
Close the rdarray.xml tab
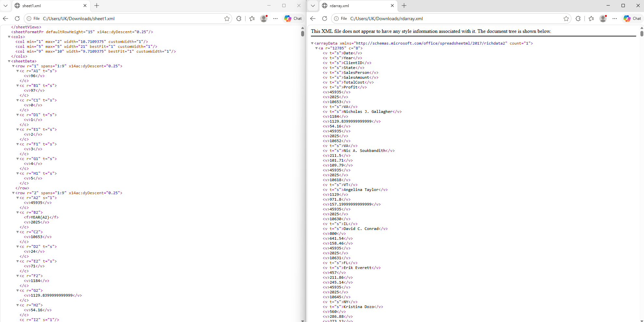coord(392,6)
